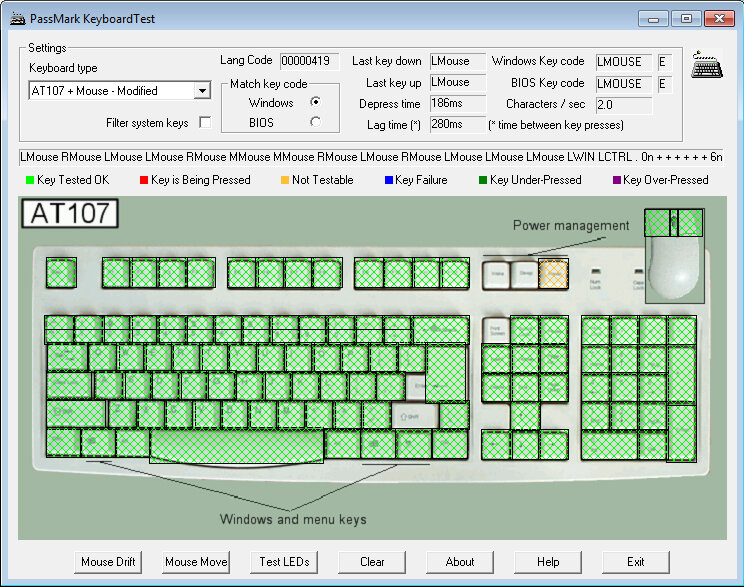
Task: Click the Esc key on the keyboard image
Action: 61,273
